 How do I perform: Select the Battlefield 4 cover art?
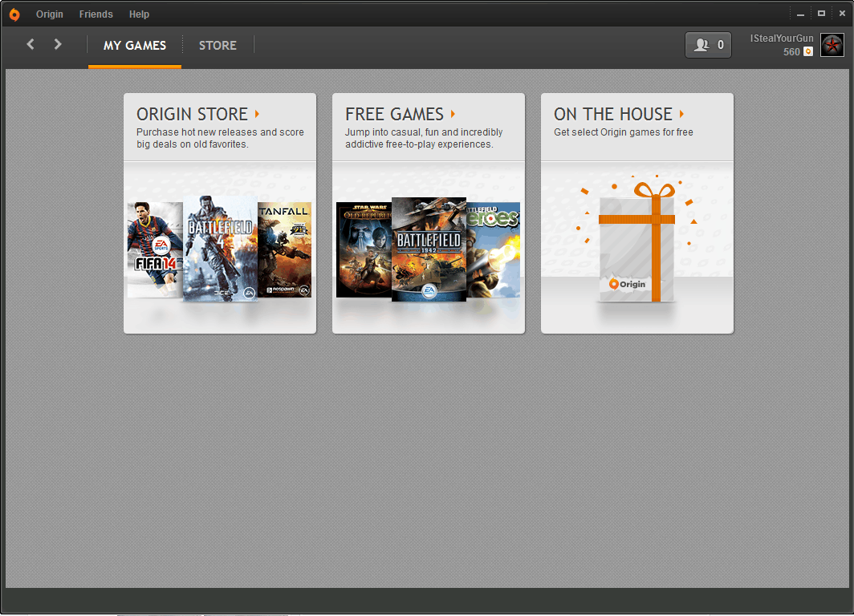(220, 249)
